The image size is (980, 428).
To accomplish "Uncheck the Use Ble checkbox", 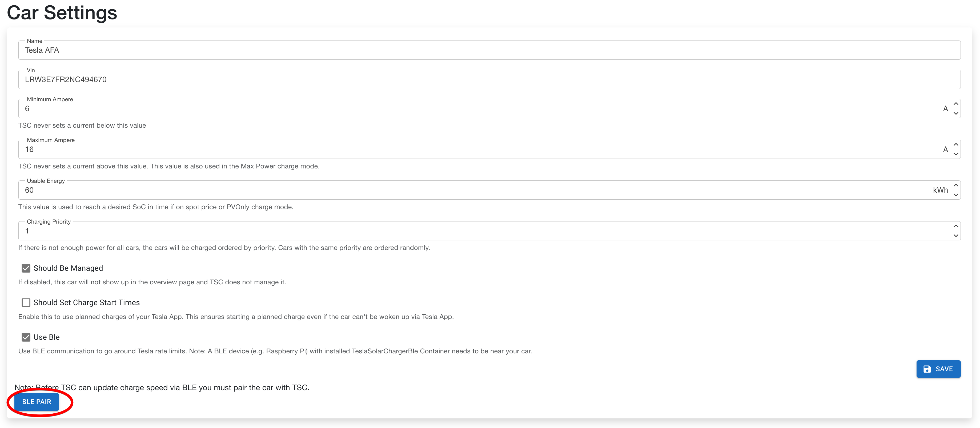I will 26,337.
